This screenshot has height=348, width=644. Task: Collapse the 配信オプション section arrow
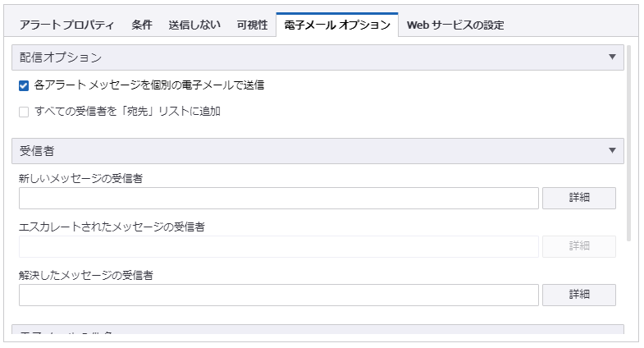(x=612, y=57)
